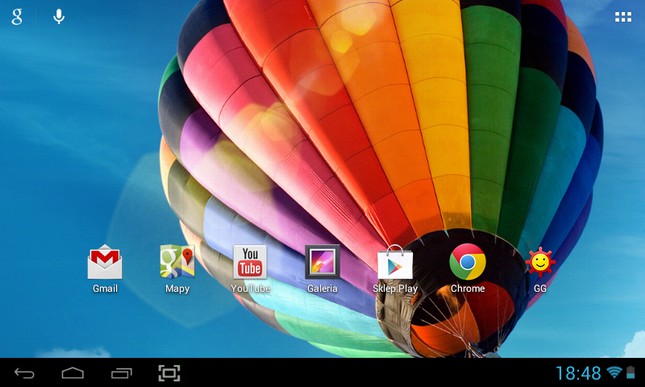Tap the Wi-Fi signal indicator
645x387 pixels.
[x=614, y=373]
